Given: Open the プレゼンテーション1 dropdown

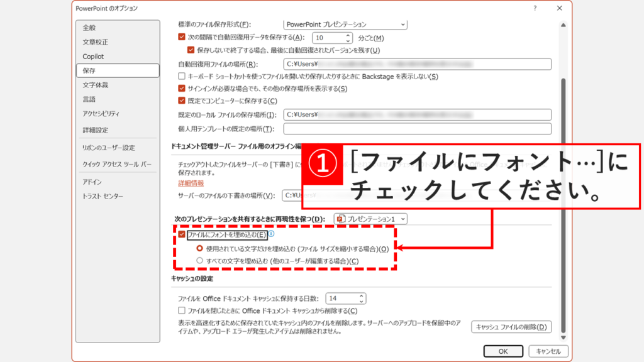Looking at the screenshot, I should 402,219.
